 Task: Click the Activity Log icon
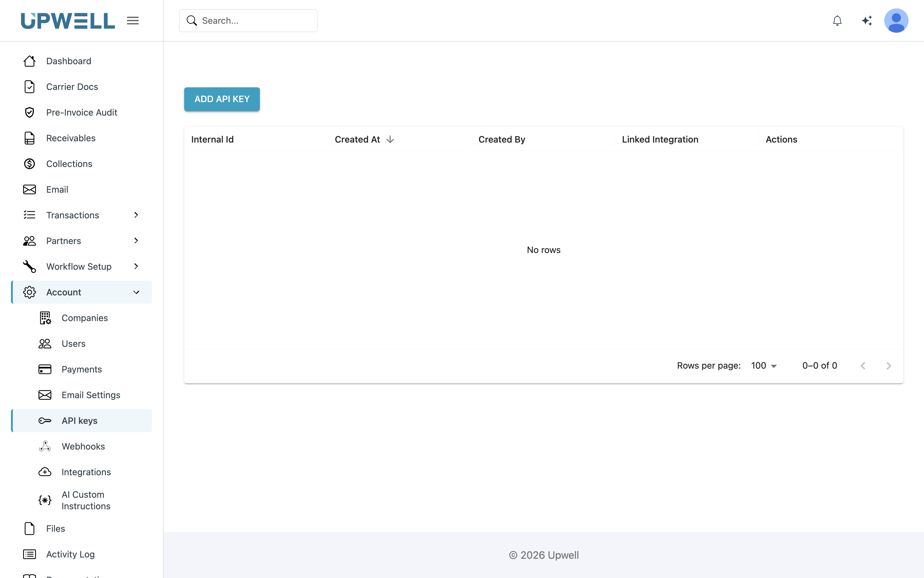[30, 554]
